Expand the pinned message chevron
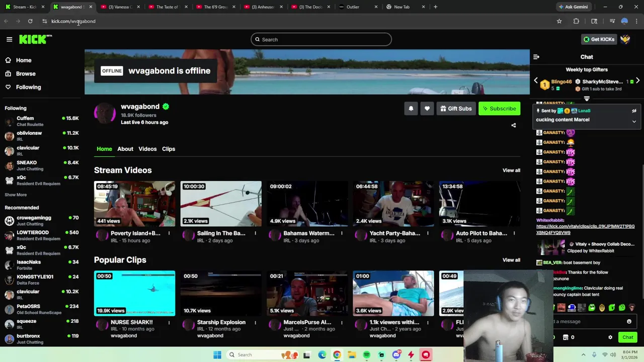Screen dimensions: 644x362 pos(634,121)
